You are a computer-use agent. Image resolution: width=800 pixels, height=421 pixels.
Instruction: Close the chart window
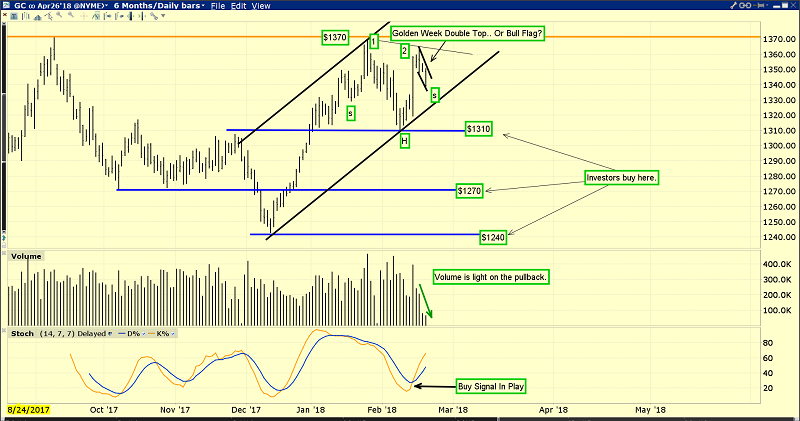793,5
